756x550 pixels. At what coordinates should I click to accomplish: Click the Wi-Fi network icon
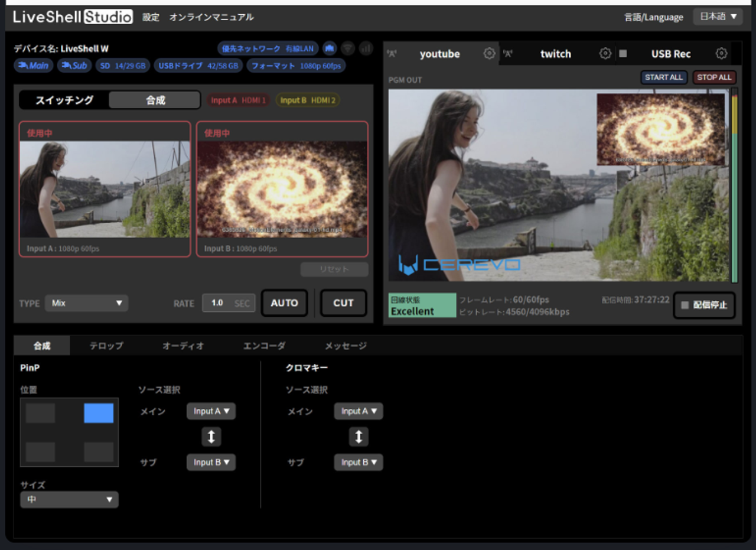[348, 48]
